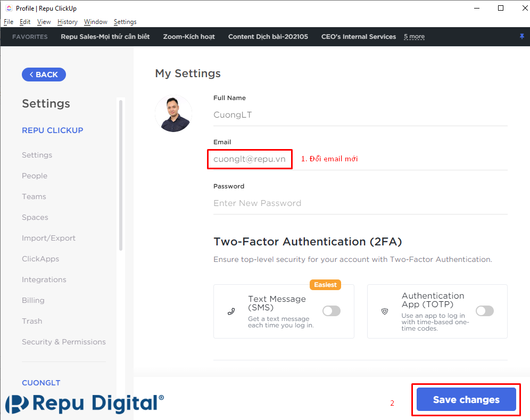Viewport: 530px width, 420px height.
Task: Minimize the Repu ClickUp window
Action: 477,8
